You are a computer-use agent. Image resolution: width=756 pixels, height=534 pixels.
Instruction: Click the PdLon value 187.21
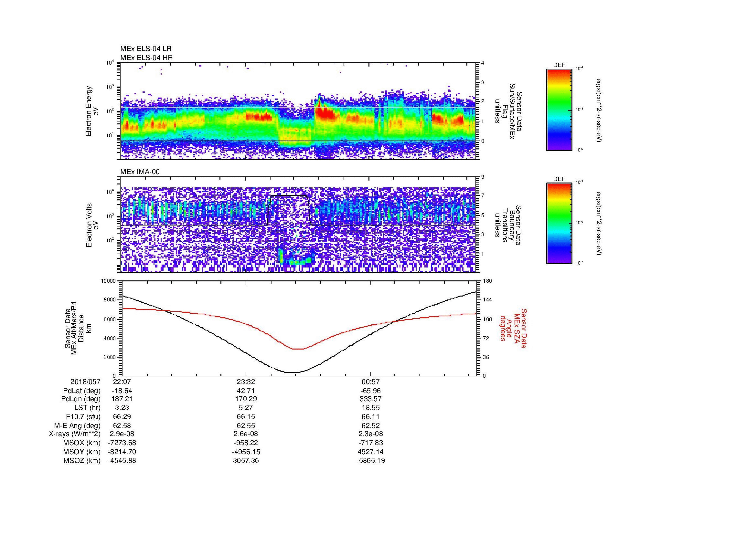pos(122,399)
